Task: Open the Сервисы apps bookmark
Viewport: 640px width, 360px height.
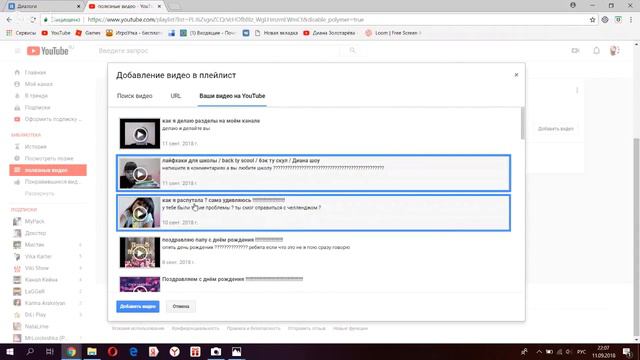Action: pos(21,33)
